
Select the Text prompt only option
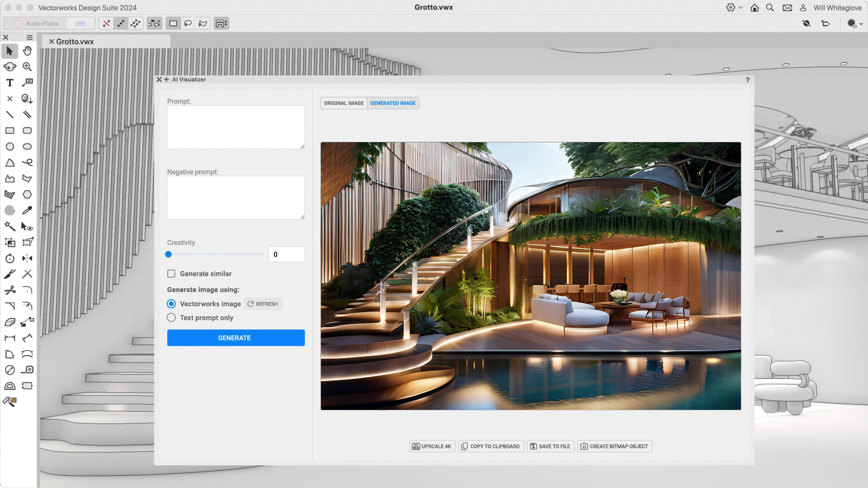click(x=171, y=318)
